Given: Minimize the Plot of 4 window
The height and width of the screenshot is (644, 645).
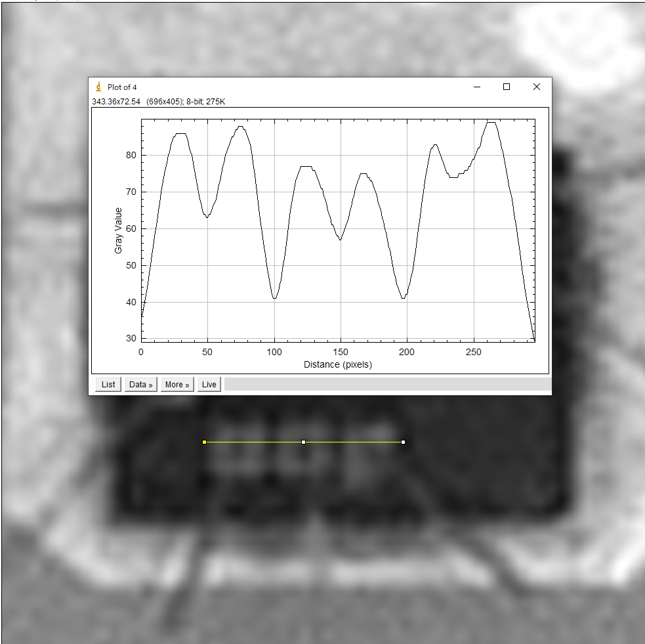Looking at the screenshot, I should point(477,87).
